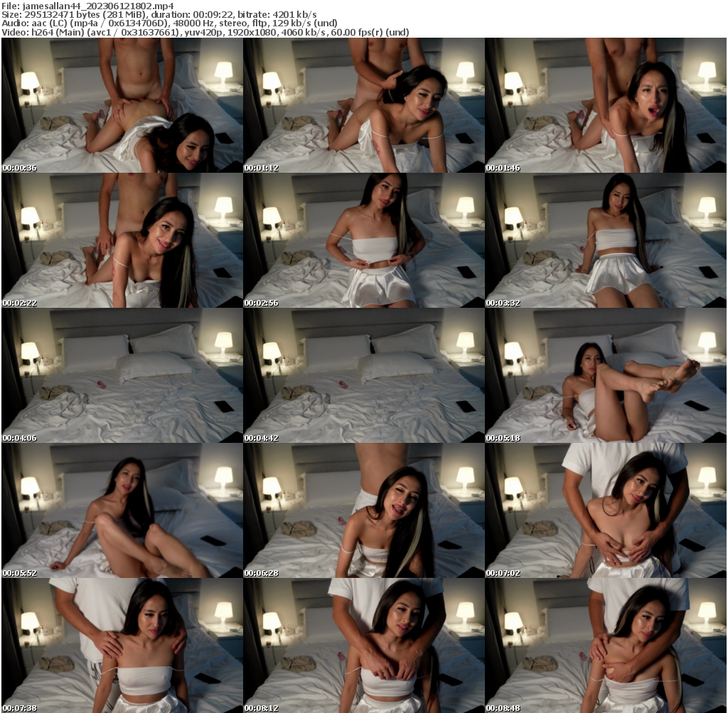Open the thumbnail at timestamp 00:01:46

pos(605,105)
